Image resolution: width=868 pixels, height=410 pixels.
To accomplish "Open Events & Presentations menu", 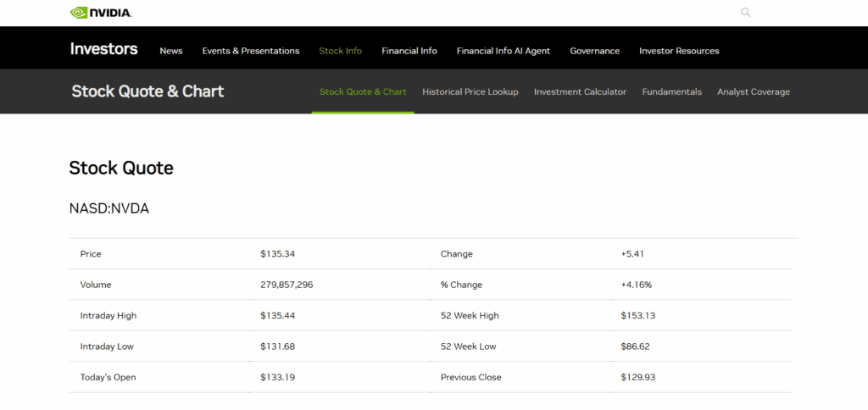I will (251, 51).
